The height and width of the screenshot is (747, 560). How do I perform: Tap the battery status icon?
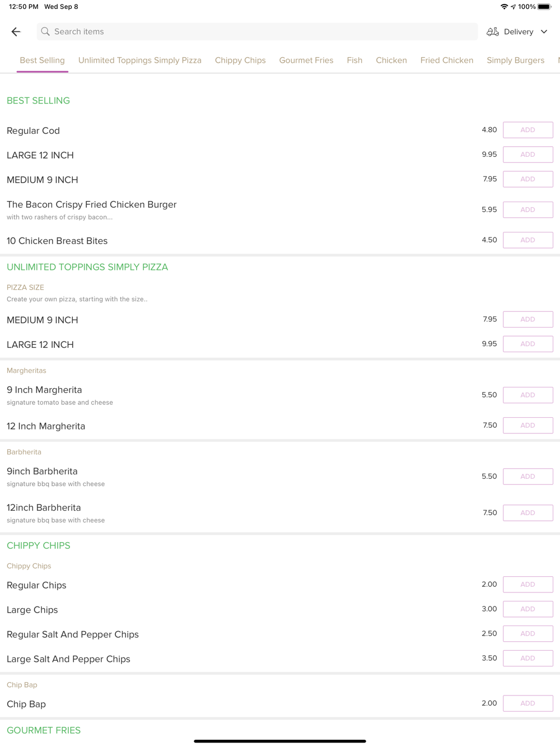tap(544, 7)
